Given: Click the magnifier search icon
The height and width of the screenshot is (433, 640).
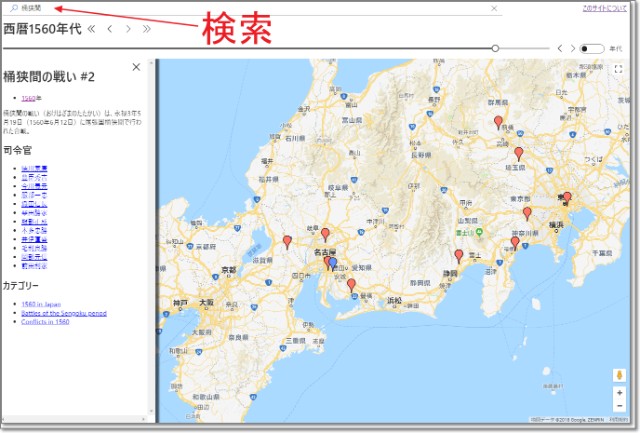Looking at the screenshot, I should click(13, 8).
